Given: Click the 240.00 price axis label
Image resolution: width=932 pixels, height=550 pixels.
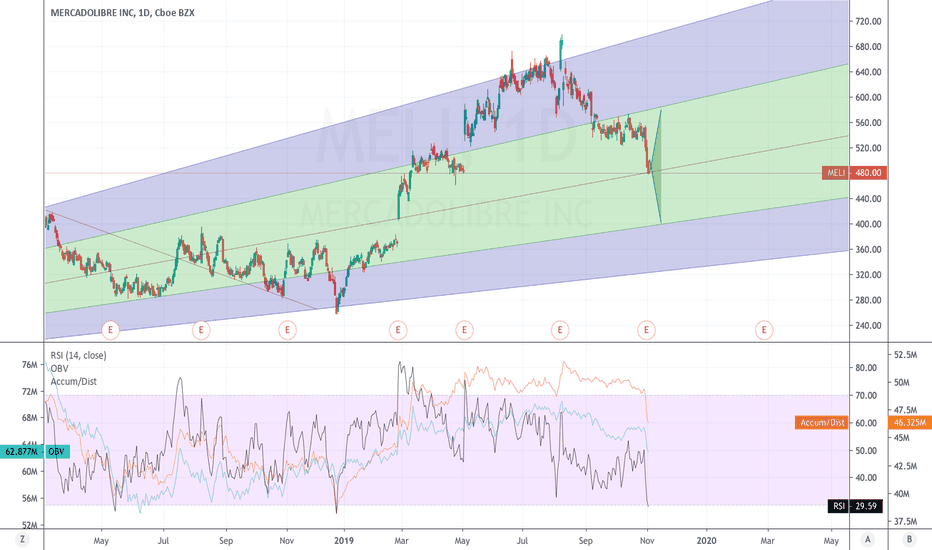Looking at the screenshot, I should pos(868,326).
